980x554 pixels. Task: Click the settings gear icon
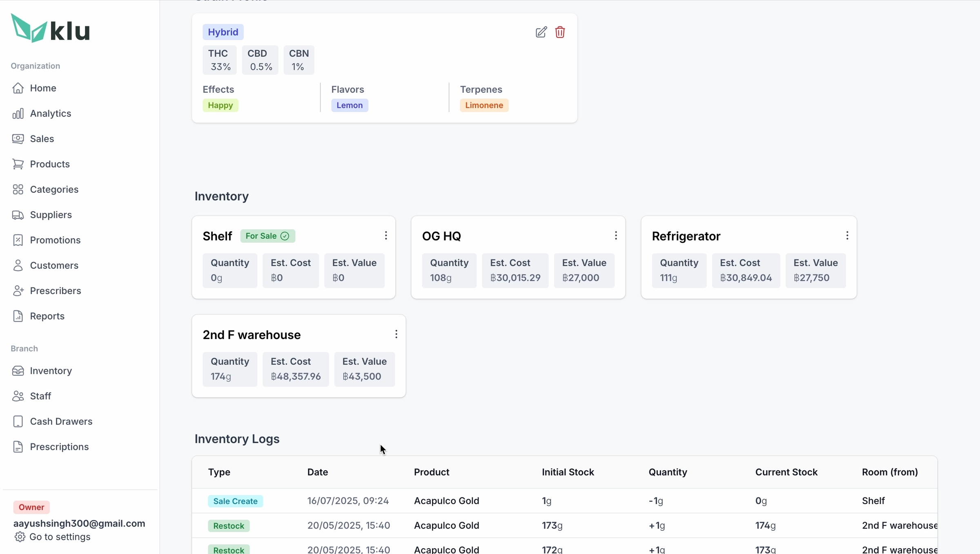point(20,537)
